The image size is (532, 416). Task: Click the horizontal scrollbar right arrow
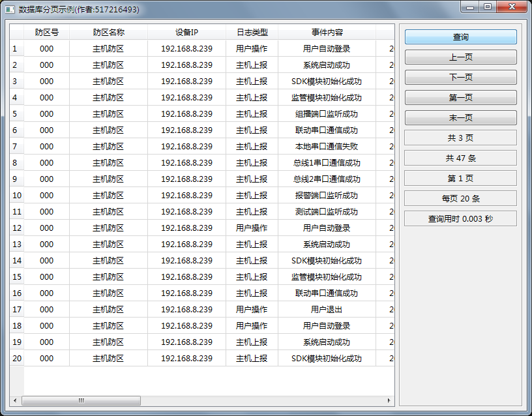click(x=389, y=400)
